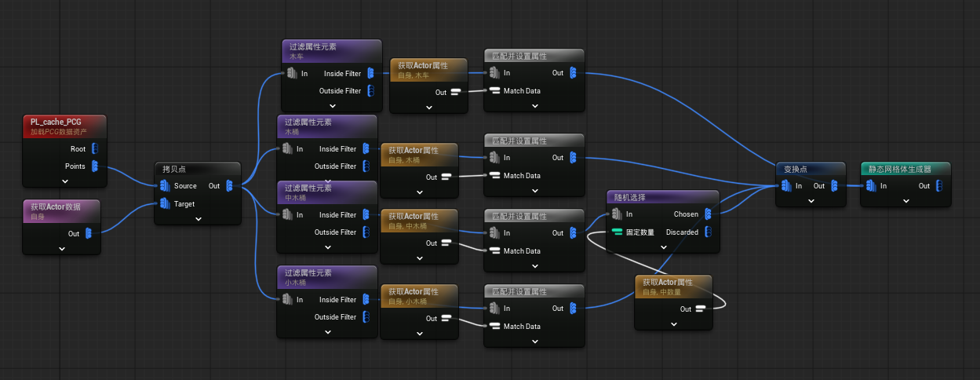Screen dimensions: 980x380
Task: Click the Source input pin on 拷贝点 node
Action: coord(165,186)
